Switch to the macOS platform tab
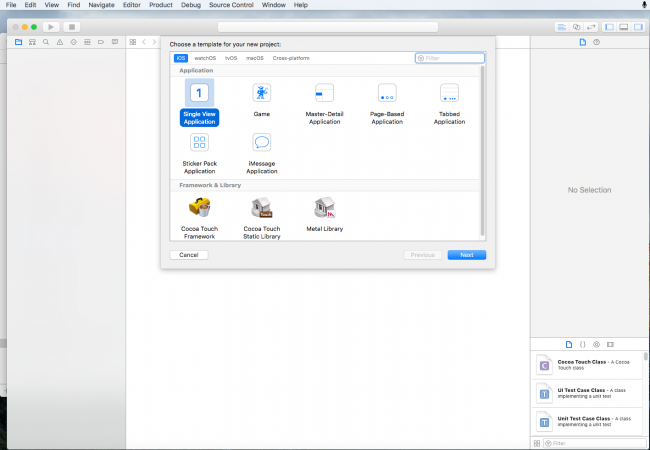The image size is (650, 450). [x=255, y=58]
